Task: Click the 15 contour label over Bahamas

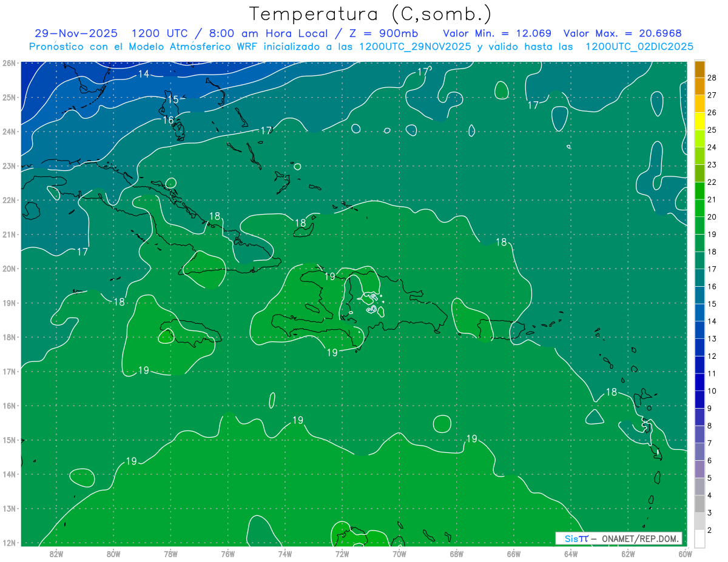Action: [173, 99]
